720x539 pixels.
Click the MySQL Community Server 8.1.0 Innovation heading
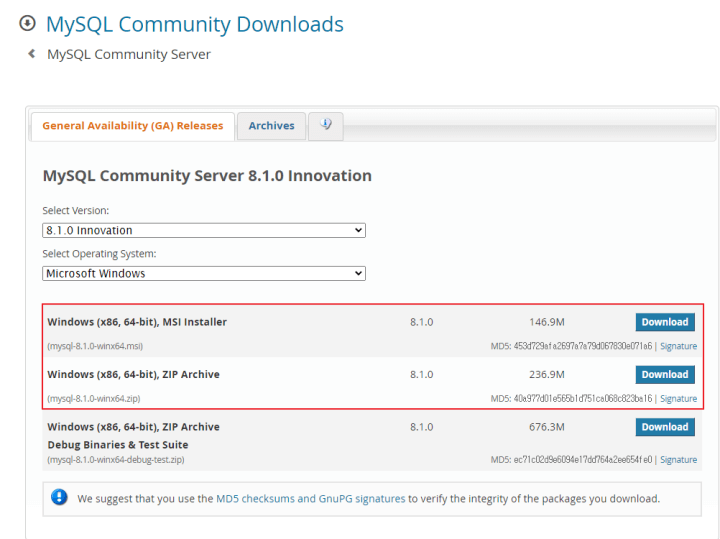click(207, 176)
